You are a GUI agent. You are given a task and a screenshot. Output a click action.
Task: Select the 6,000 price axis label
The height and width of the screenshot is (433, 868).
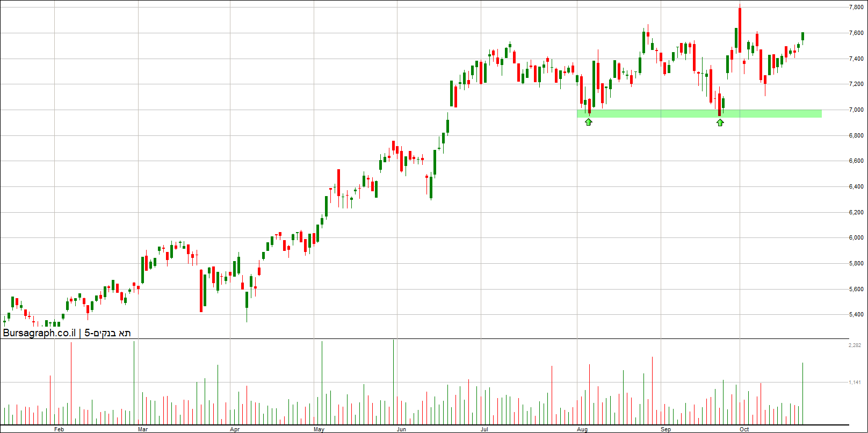[856, 237]
